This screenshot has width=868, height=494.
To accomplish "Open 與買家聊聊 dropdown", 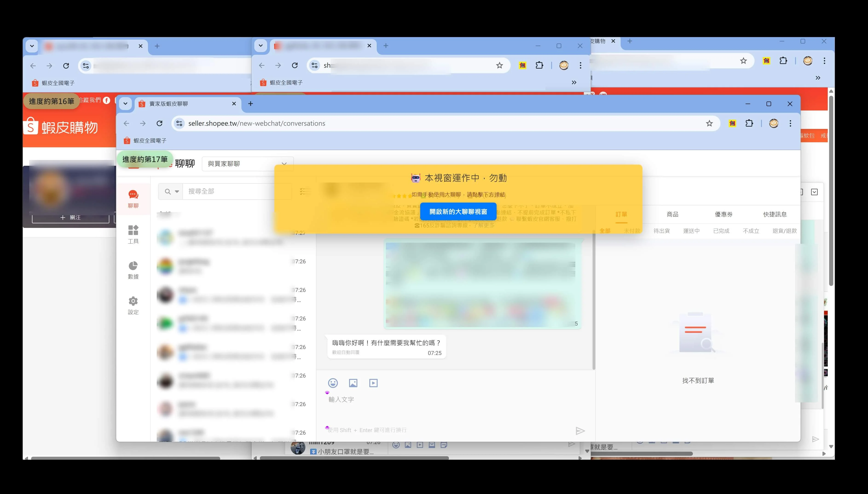I will coord(248,164).
